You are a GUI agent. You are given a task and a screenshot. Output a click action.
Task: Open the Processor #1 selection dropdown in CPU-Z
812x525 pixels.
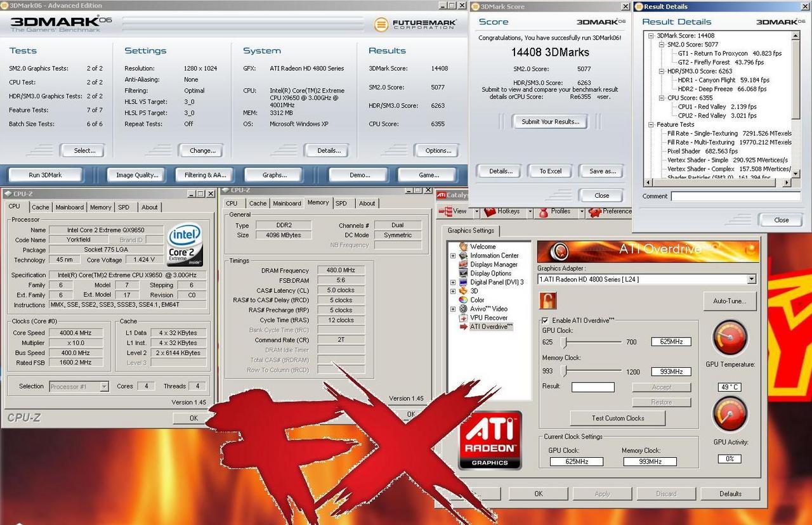104,386
